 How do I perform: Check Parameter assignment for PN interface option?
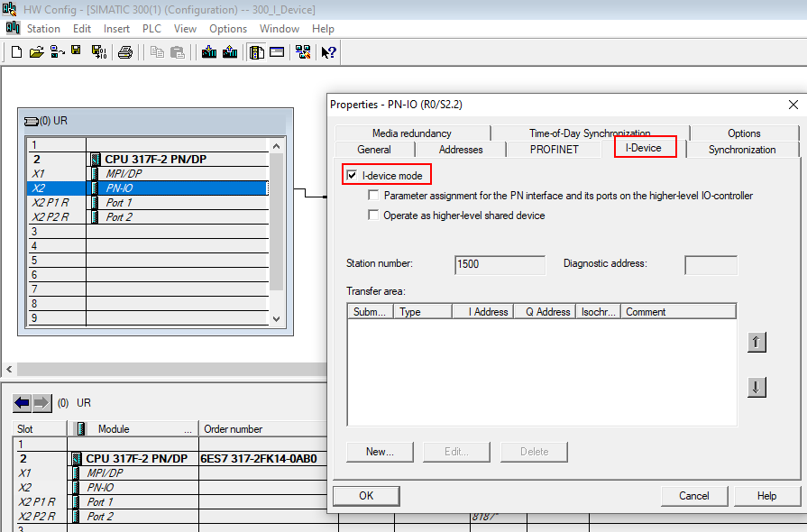[373, 196]
